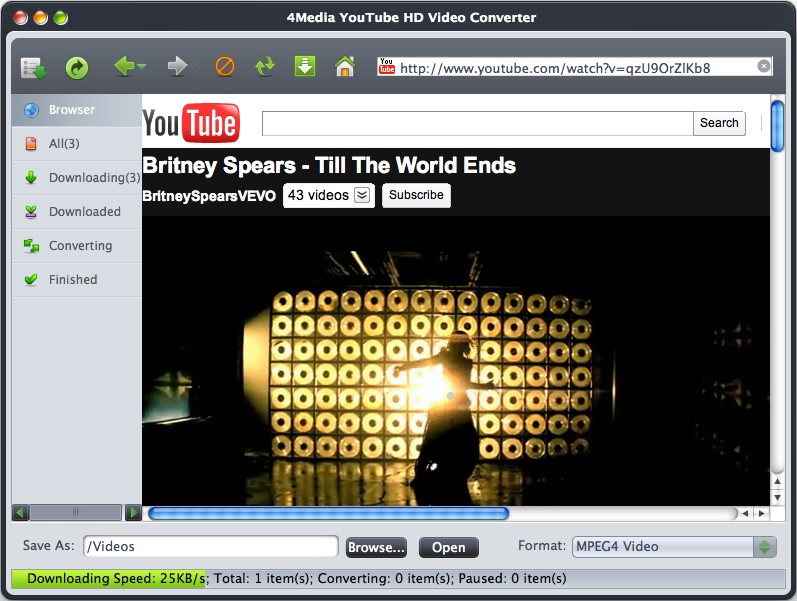Click the sidebar scroll right green arrow
The height and width of the screenshot is (601, 797).
point(133,513)
